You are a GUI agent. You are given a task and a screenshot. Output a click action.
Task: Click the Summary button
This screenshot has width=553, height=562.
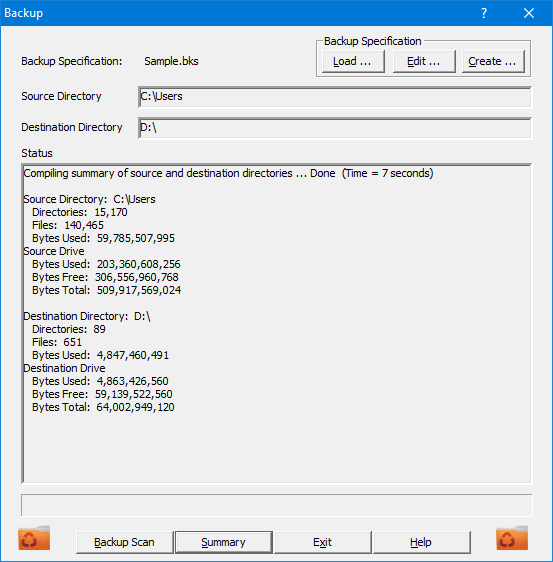pyautogui.click(x=223, y=542)
